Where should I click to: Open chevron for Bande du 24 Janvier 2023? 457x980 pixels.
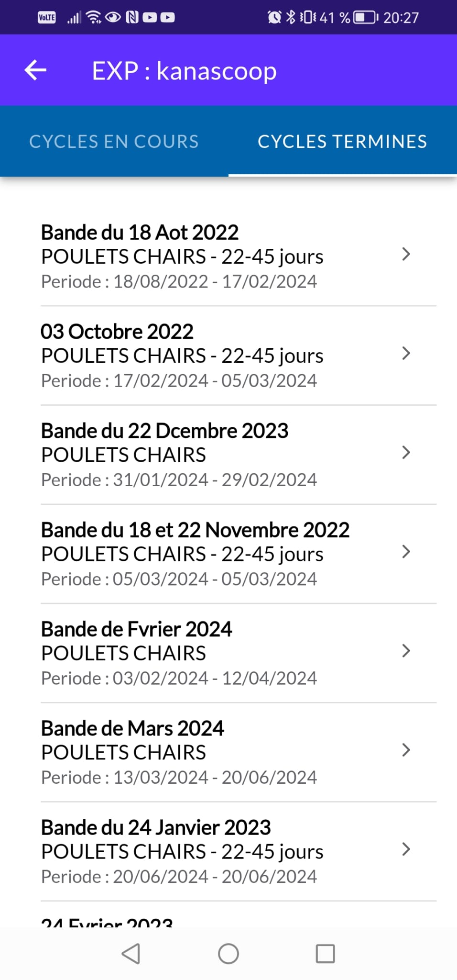coord(406,849)
